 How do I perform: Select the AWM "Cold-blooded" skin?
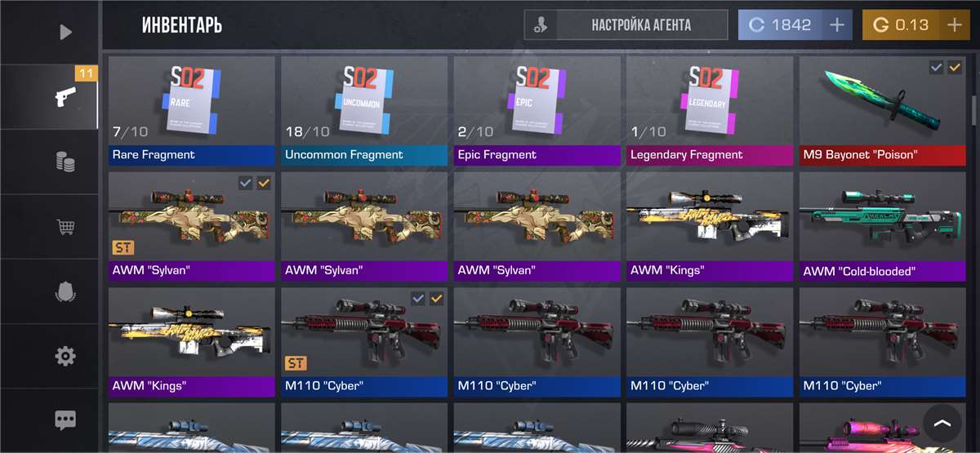point(883,227)
